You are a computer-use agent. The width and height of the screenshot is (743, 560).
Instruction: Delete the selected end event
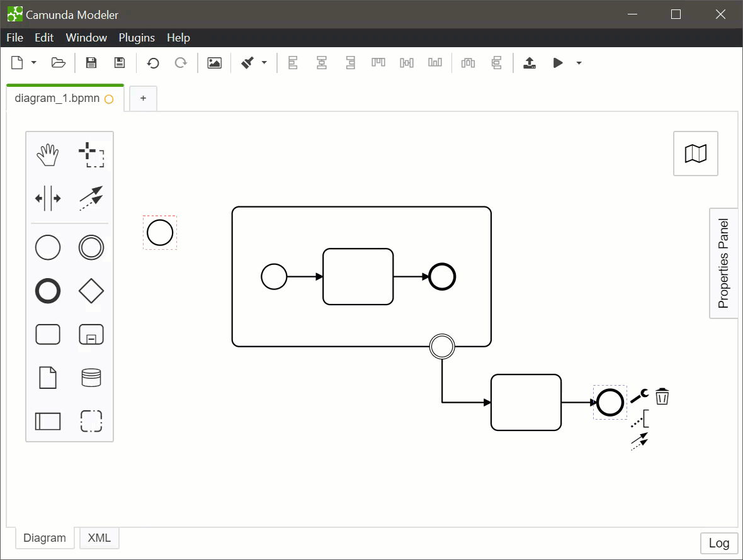[662, 396]
